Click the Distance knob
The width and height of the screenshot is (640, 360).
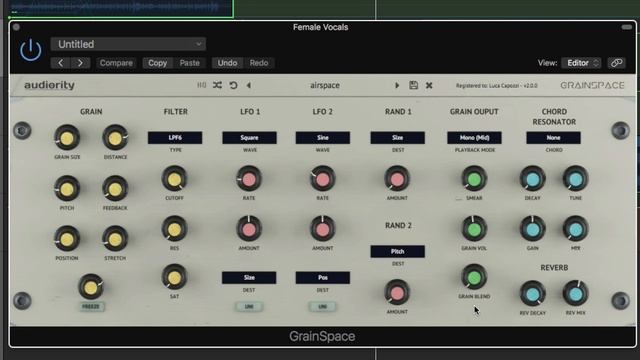tap(115, 138)
